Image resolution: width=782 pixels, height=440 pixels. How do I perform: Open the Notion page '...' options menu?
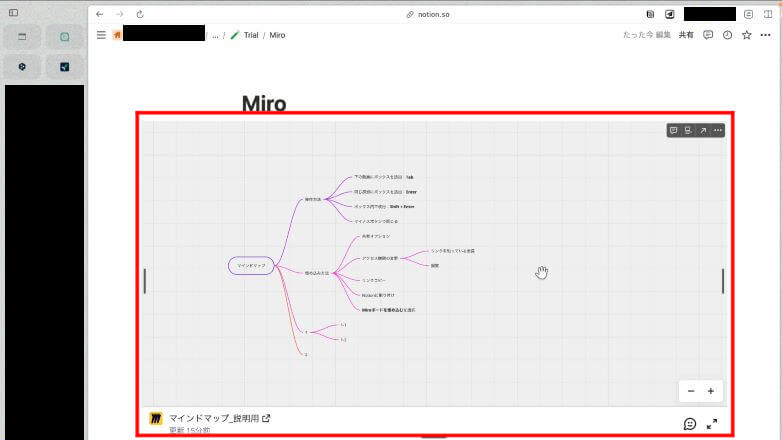[766, 35]
